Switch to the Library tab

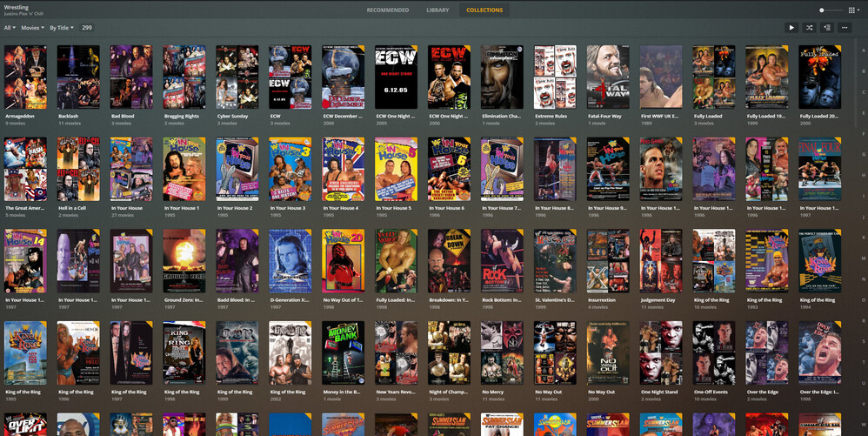tap(437, 10)
